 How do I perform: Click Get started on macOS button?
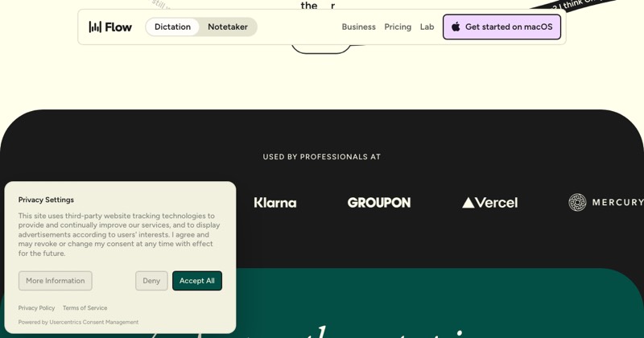pos(502,27)
